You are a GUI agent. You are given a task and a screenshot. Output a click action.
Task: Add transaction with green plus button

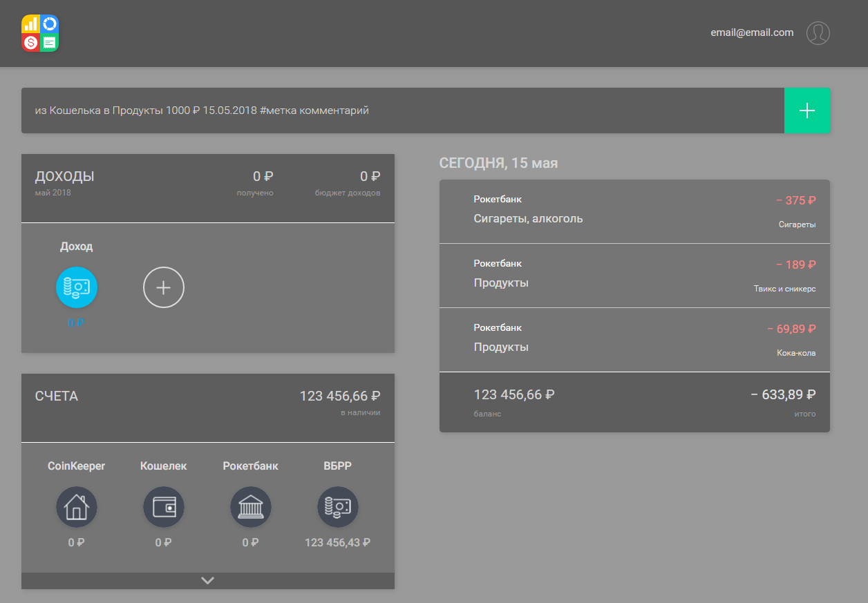coord(807,111)
